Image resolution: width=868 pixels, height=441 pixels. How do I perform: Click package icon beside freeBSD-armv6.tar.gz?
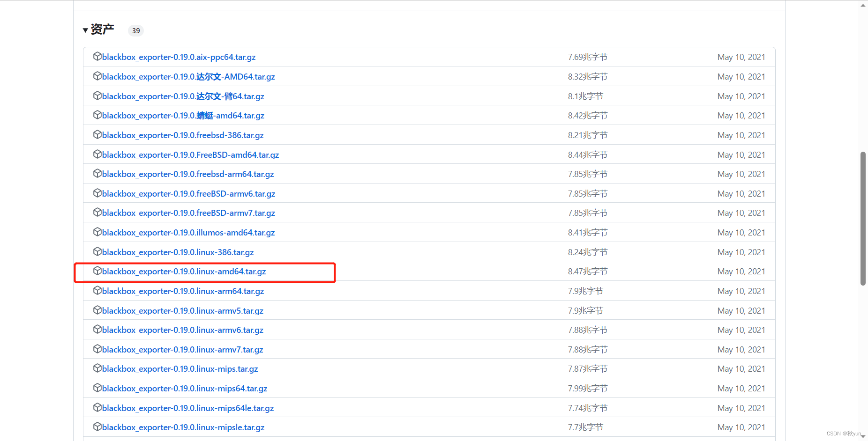[x=97, y=193]
